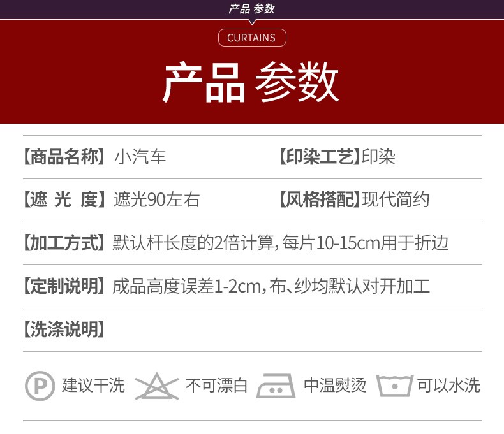This screenshot has width=504, height=434.
Task: Click the 建议干洗 text label
Action: pyautogui.click(x=93, y=386)
